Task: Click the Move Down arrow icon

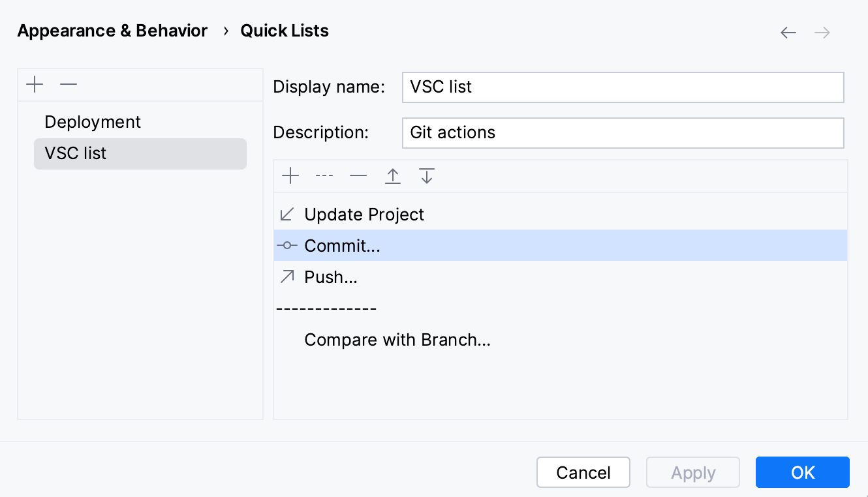Action: click(426, 175)
